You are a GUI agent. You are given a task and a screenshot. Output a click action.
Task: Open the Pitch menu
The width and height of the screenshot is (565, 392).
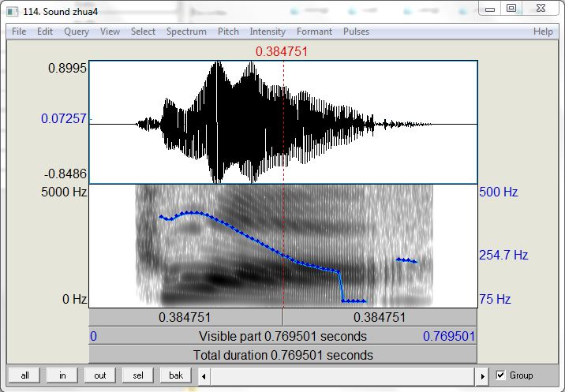pos(228,32)
